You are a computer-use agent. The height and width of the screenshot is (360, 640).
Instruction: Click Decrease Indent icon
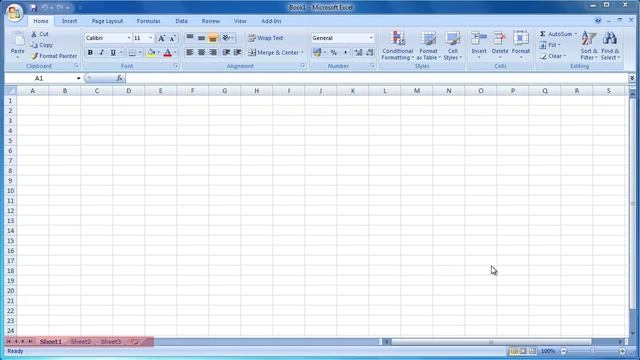226,53
